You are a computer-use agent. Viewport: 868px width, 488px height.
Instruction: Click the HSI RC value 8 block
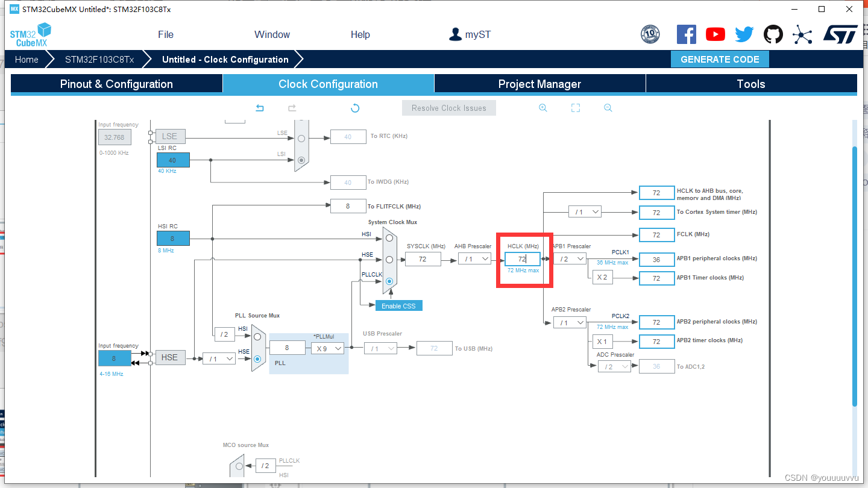(x=173, y=238)
